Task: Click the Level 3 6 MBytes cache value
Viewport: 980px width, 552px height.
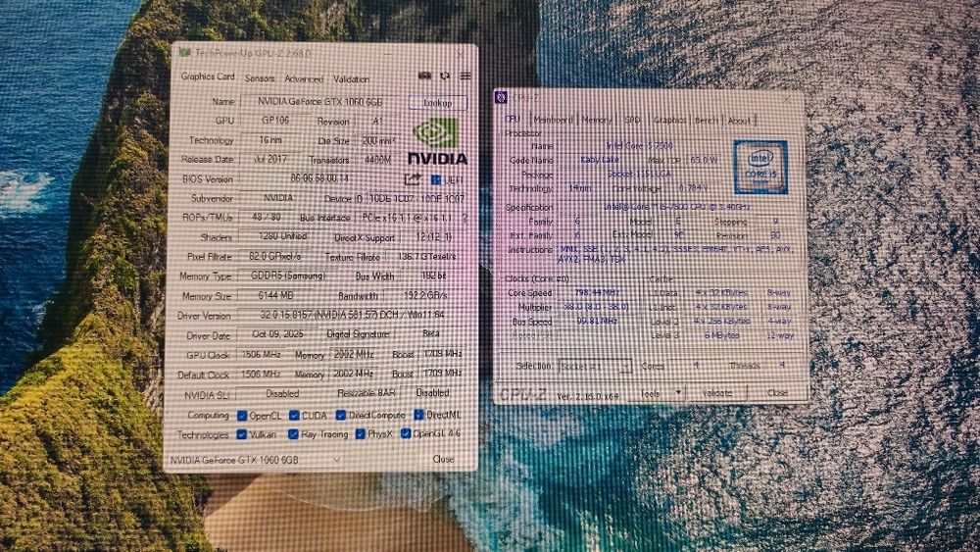Action: (x=721, y=335)
